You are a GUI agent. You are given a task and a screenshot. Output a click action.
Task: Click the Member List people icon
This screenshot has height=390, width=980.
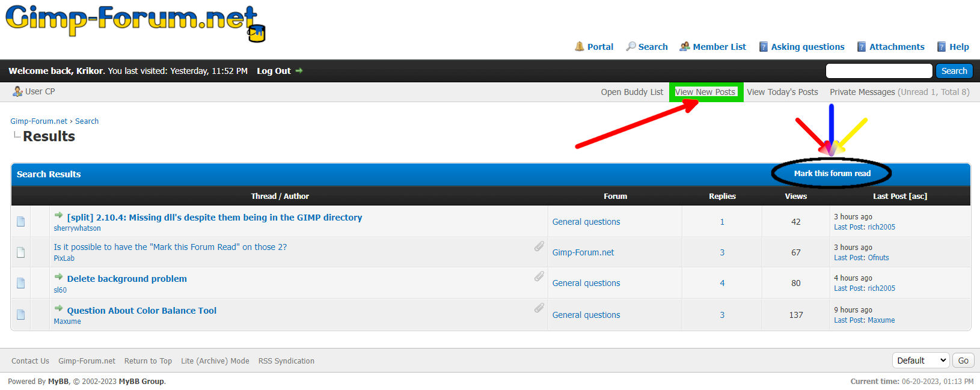click(x=685, y=46)
